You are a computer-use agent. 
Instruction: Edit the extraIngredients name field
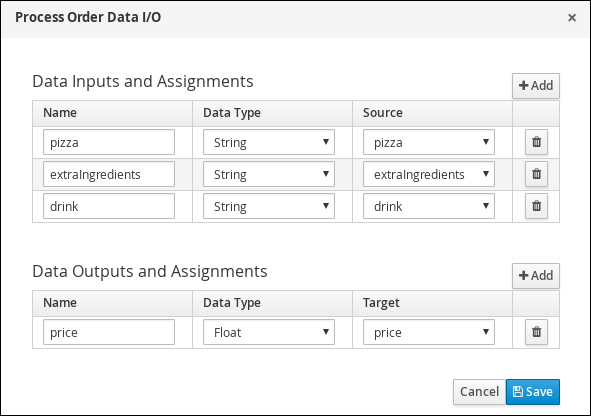coord(109,174)
